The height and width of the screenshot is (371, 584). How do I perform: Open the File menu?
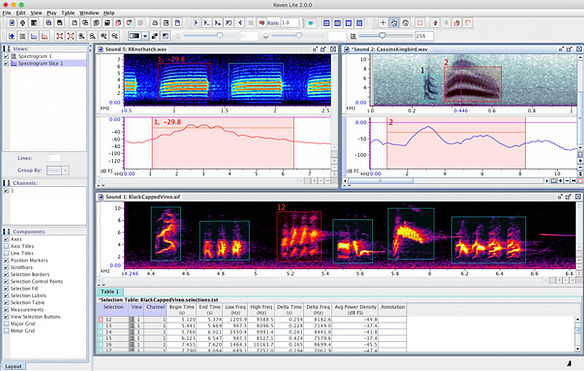click(7, 13)
